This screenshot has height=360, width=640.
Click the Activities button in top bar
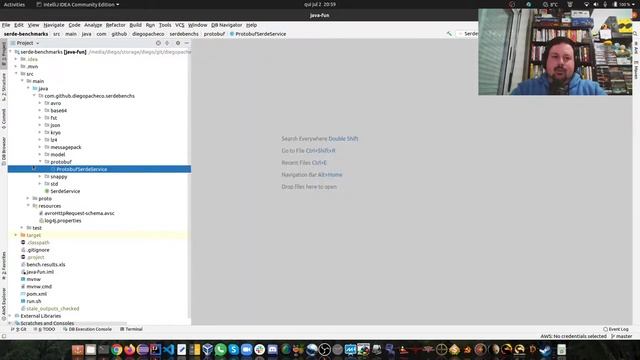[14, 4]
